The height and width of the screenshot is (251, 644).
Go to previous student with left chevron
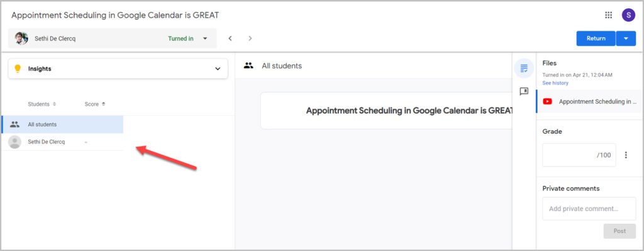(x=230, y=38)
